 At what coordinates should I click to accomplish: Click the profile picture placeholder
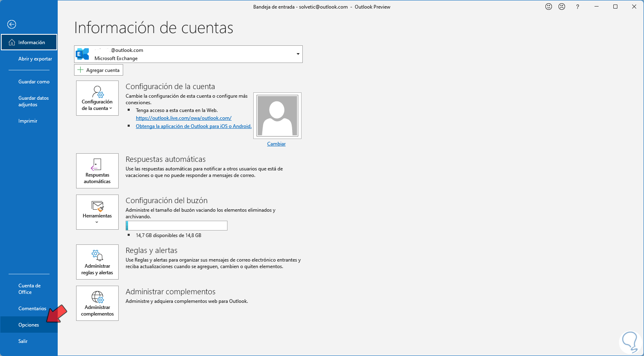pyautogui.click(x=277, y=116)
